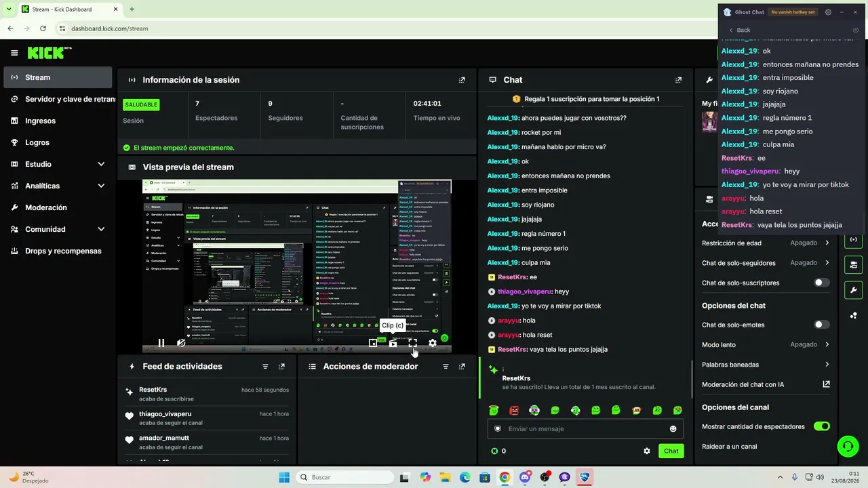
Task: Mute the stream preview audio
Action: (181, 343)
